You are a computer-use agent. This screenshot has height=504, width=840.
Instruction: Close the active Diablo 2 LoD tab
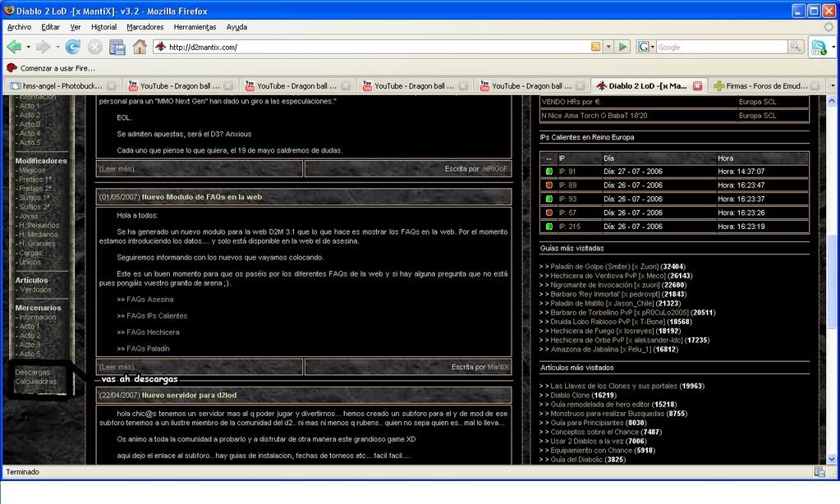click(x=697, y=85)
